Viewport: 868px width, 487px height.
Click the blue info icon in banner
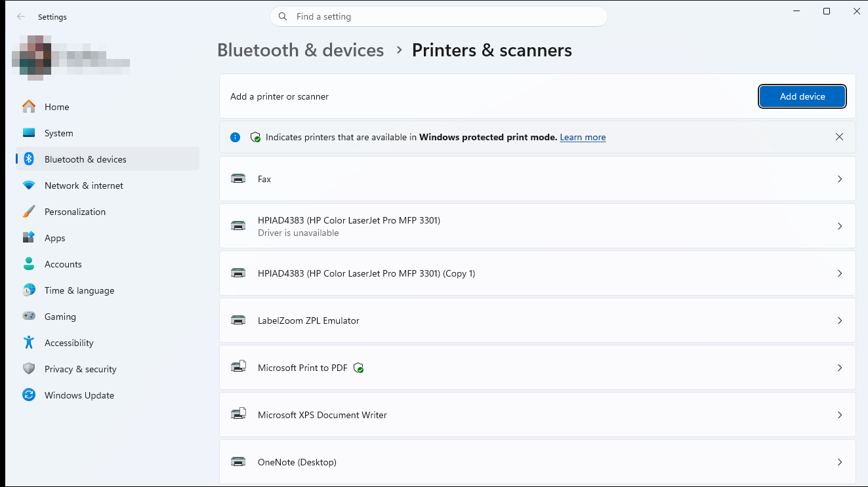[x=236, y=137]
